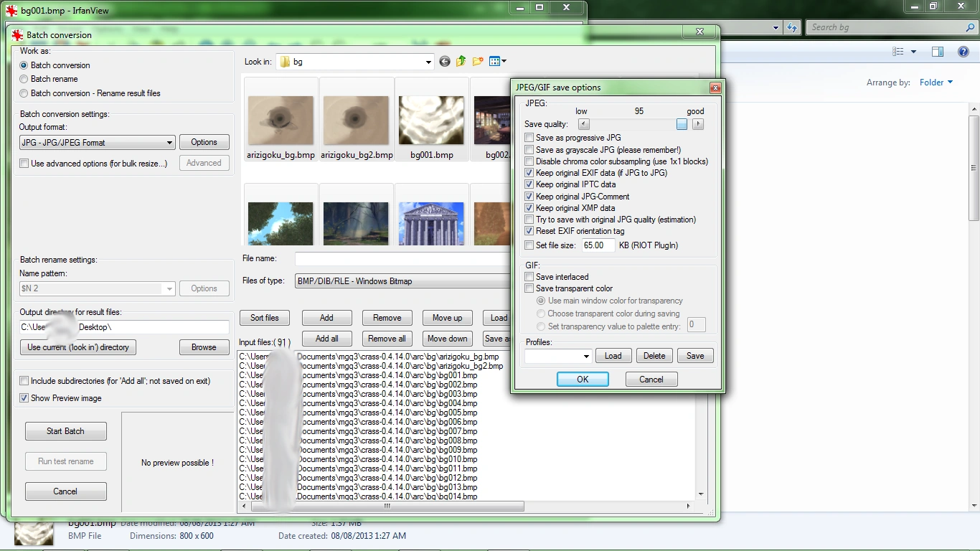Expand the Explorer address bar history dropdown

pos(776,28)
